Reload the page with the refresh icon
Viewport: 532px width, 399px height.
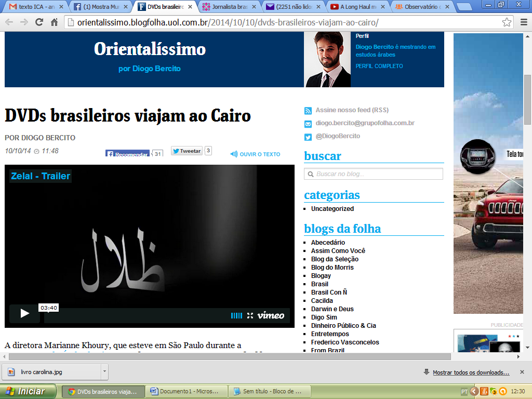pyautogui.click(x=39, y=22)
